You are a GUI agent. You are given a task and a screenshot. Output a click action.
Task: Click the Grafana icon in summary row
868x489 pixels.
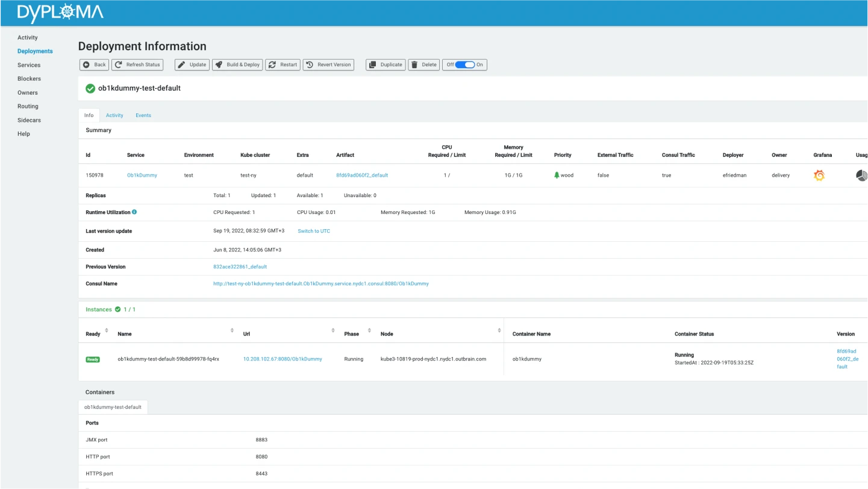tap(819, 175)
